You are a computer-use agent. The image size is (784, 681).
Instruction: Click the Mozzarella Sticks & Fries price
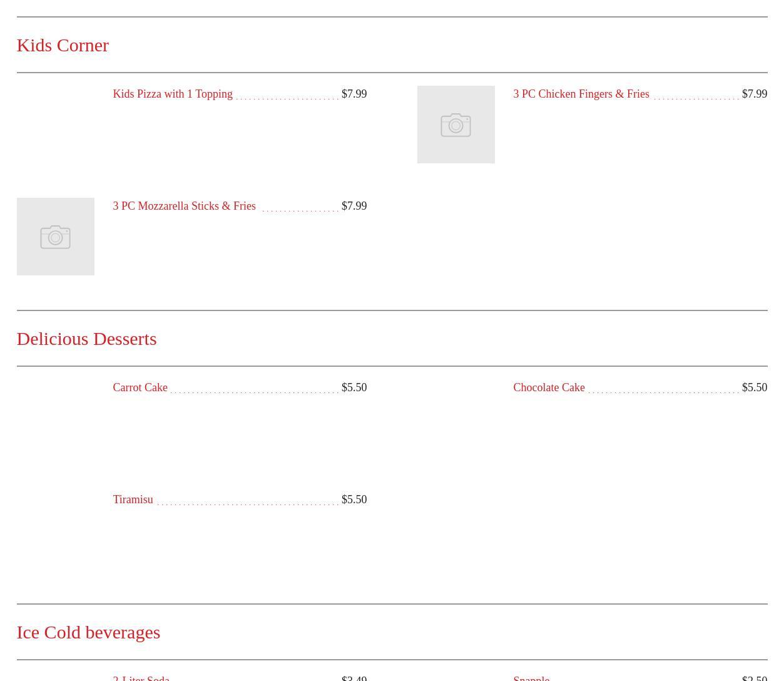(x=354, y=206)
